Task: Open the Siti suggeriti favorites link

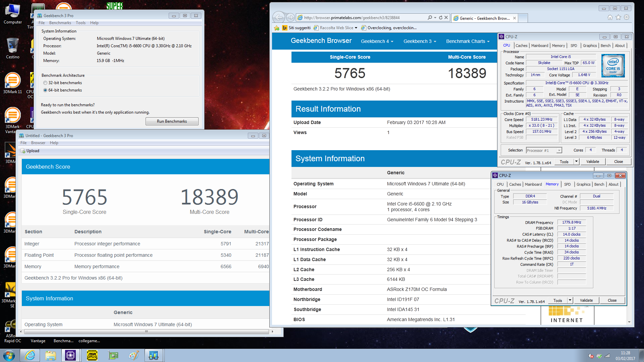Action: tap(297, 28)
